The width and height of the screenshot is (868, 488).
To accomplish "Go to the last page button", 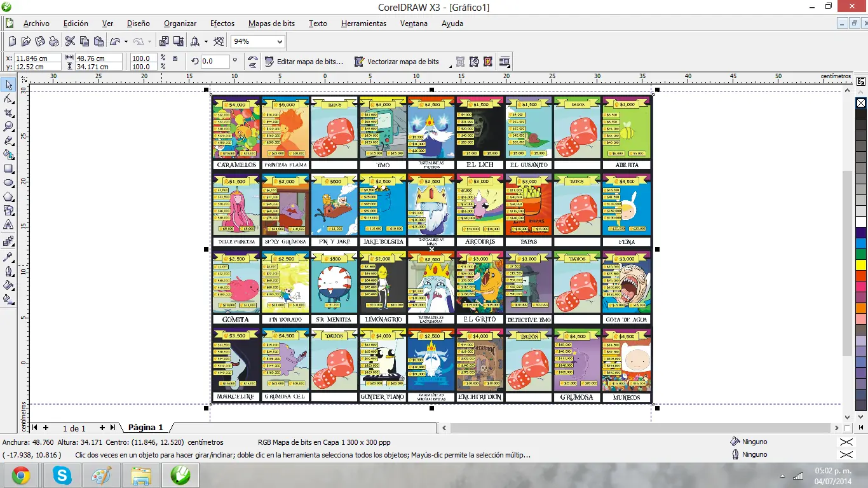I will click(x=112, y=428).
